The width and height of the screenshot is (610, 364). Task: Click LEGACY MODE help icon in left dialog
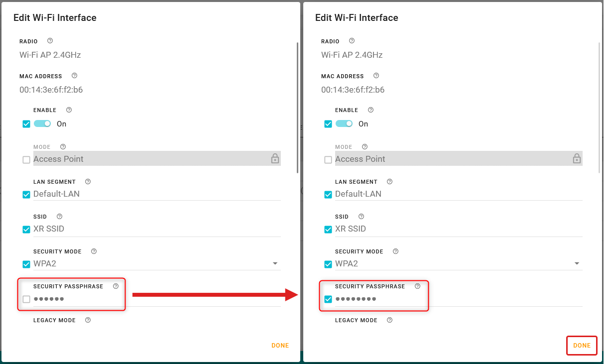pyautogui.click(x=88, y=320)
